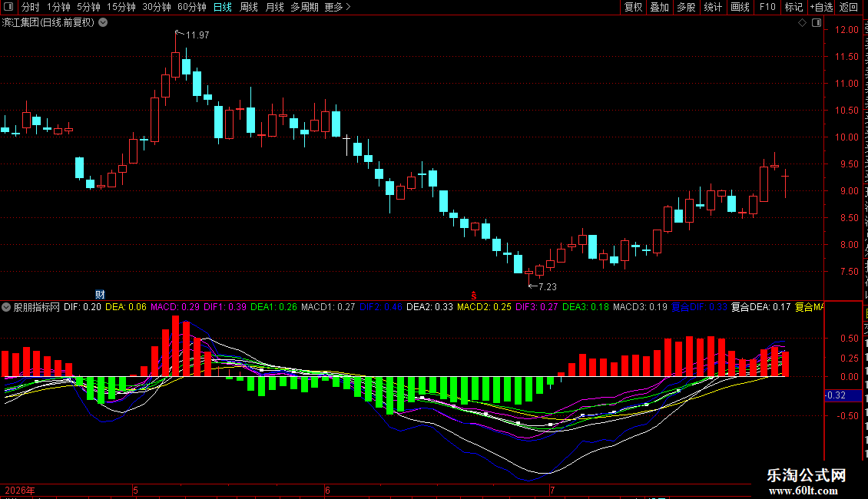
Task: Select the 1分钟 period
Action: point(58,7)
